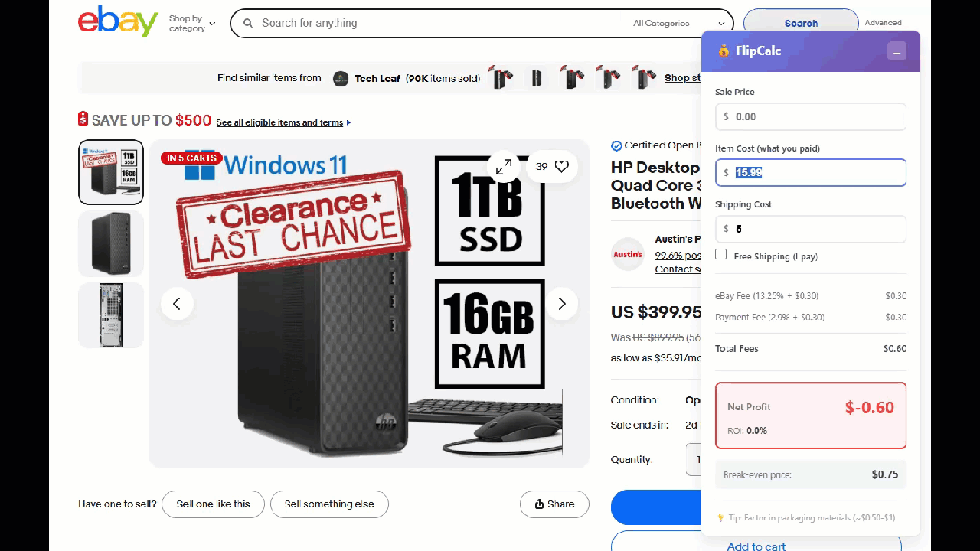Open All Categories dropdown
The height and width of the screenshot is (551, 980).
tap(678, 23)
